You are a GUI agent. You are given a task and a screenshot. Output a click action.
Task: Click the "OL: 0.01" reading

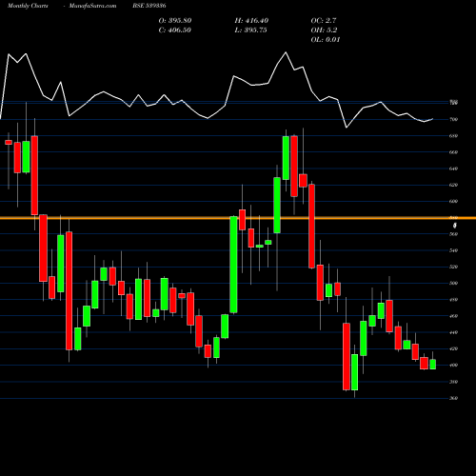coord(326,40)
